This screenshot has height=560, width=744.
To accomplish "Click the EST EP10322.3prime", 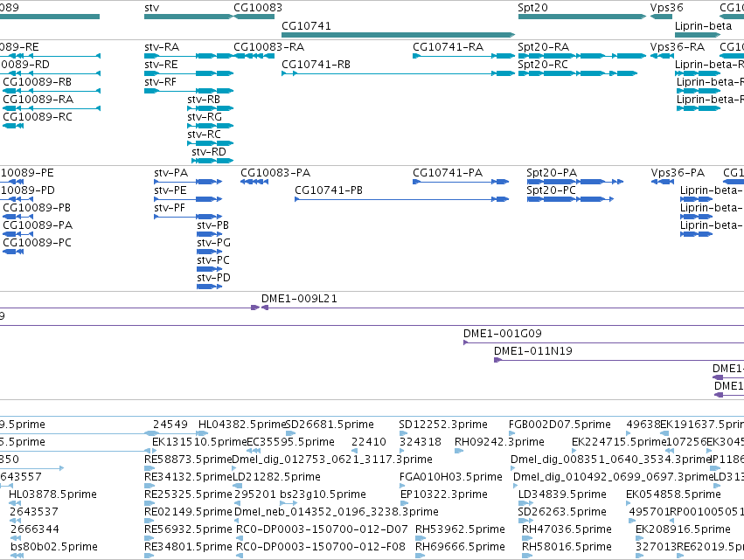I will pos(444,494).
